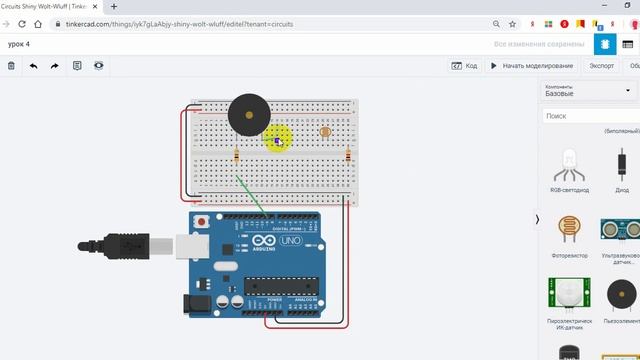Open the browser zoom magnifier icon

click(x=496, y=24)
